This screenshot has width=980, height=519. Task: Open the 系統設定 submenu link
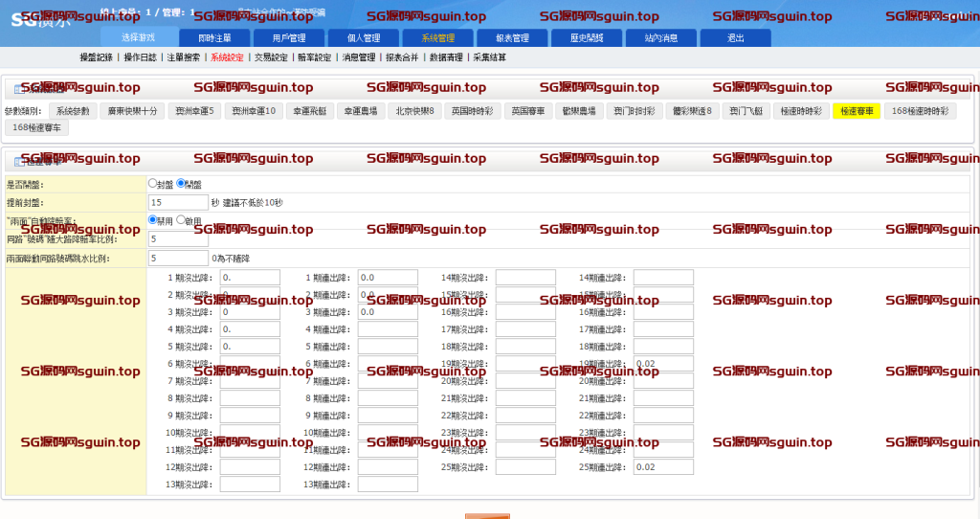227,57
